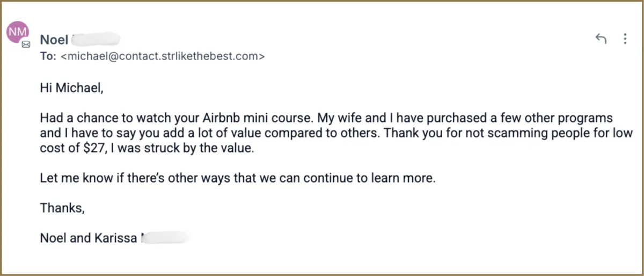Click the blurred surname in the signature

(165, 238)
